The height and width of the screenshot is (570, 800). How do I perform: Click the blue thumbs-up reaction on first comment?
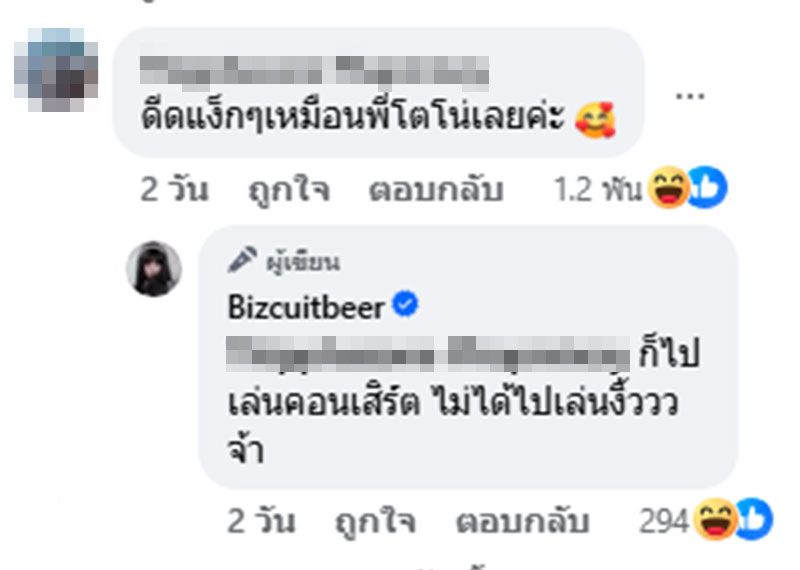click(709, 187)
